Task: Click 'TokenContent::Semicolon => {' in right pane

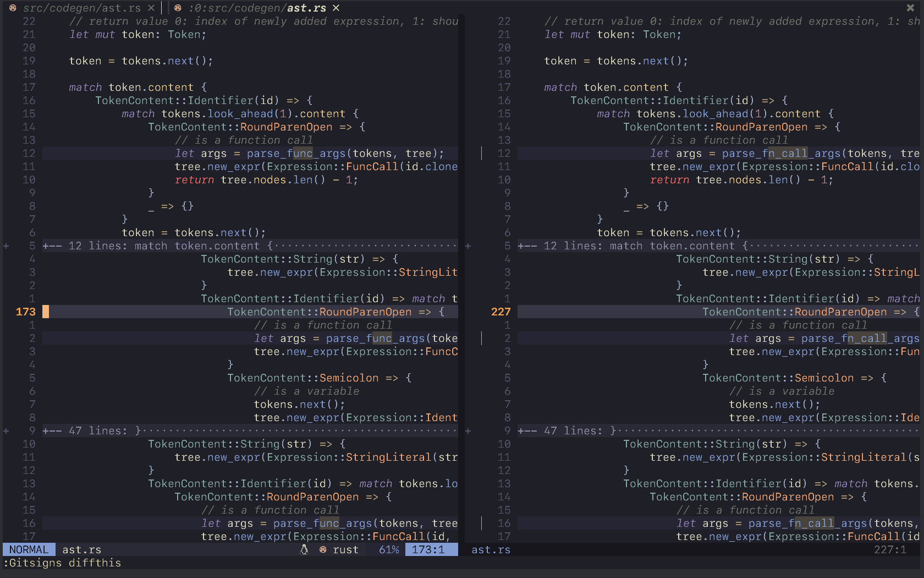Action: 795,378
